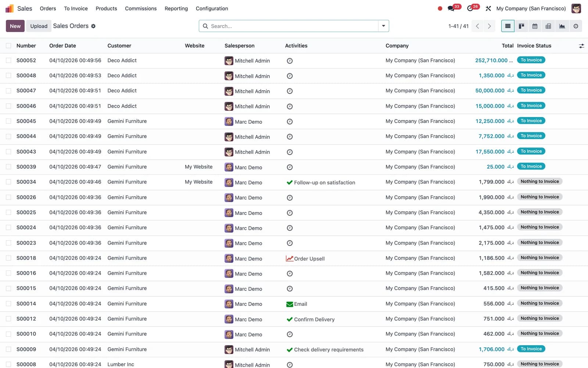The height and width of the screenshot is (368, 588).
Task: Click the To Invoice badge on S00048
Action: (x=531, y=75)
